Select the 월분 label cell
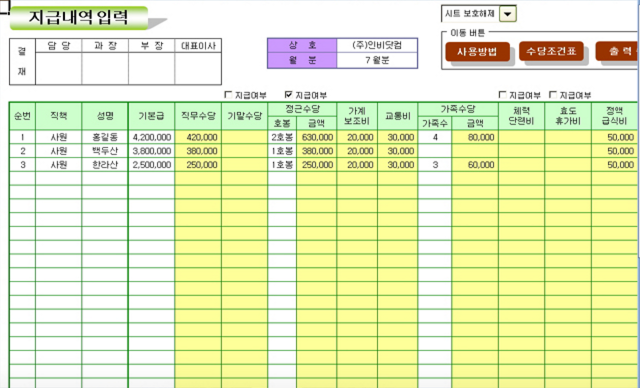640x388 pixels. (x=302, y=60)
